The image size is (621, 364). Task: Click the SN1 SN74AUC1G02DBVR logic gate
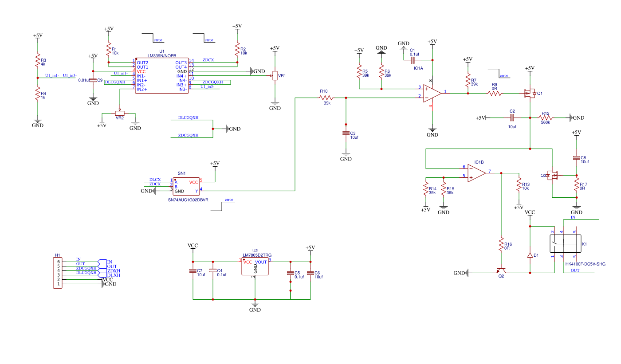pos(186,186)
